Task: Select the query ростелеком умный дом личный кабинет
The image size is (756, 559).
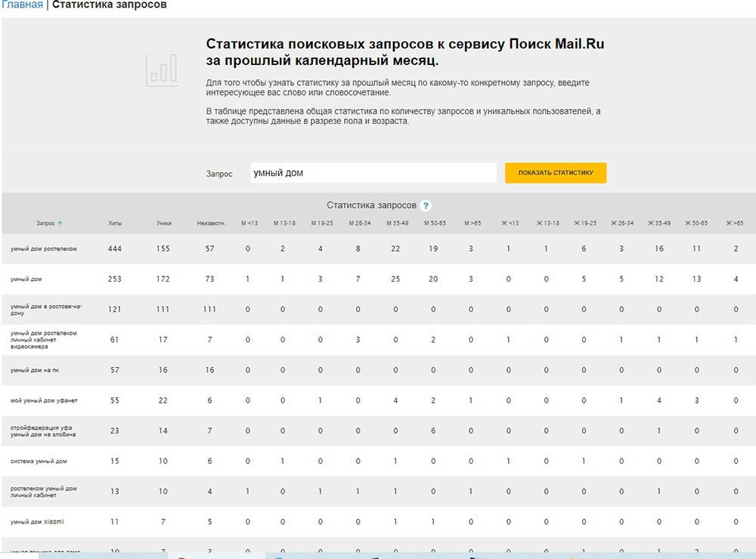Action: coord(43,492)
